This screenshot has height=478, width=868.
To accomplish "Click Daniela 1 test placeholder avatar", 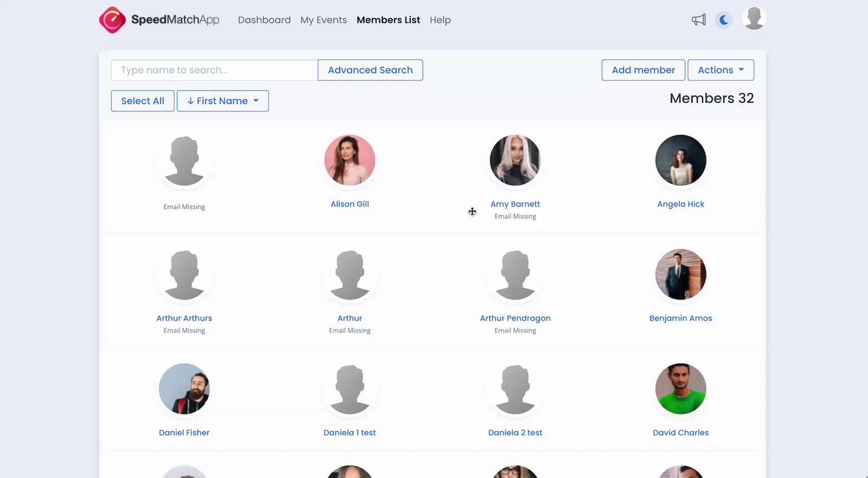I will click(350, 388).
